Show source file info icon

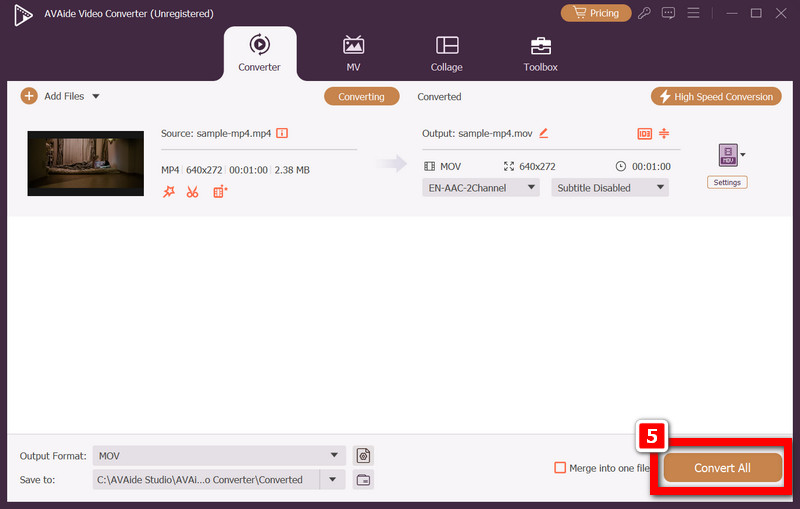click(282, 133)
